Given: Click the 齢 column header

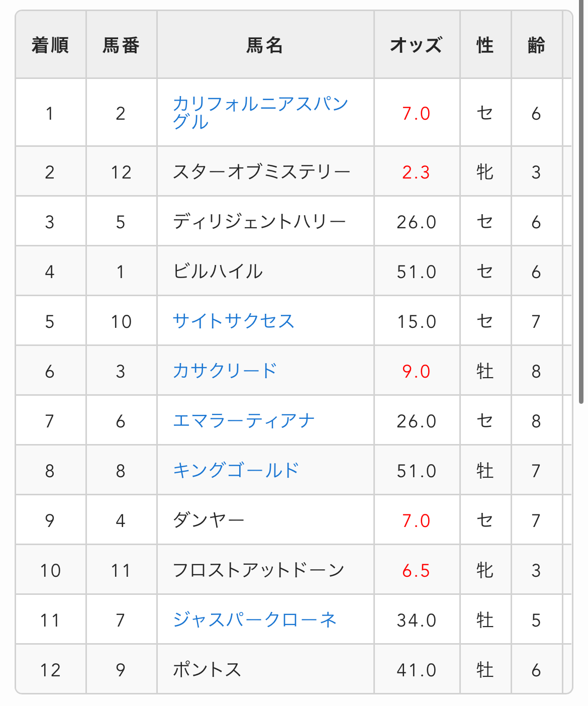Looking at the screenshot, I should (537, 45).
